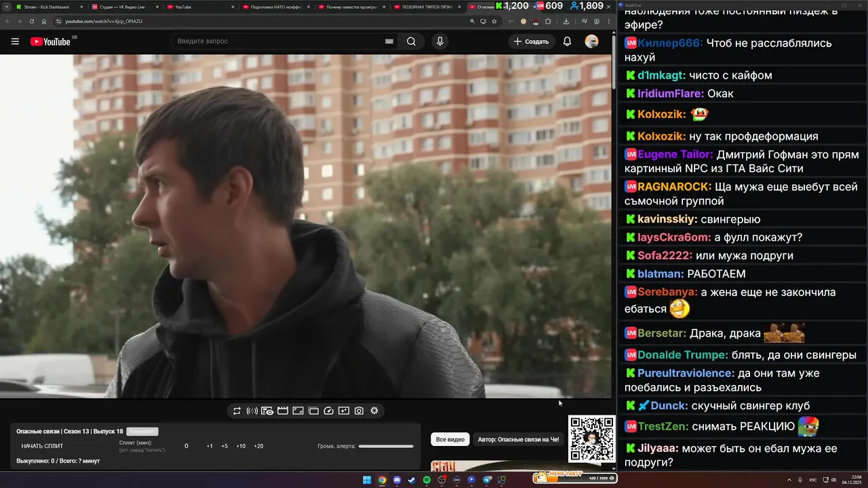Add +1 minute to split
This screenshot has width=868, height=488.
click(x=210, y=446)
